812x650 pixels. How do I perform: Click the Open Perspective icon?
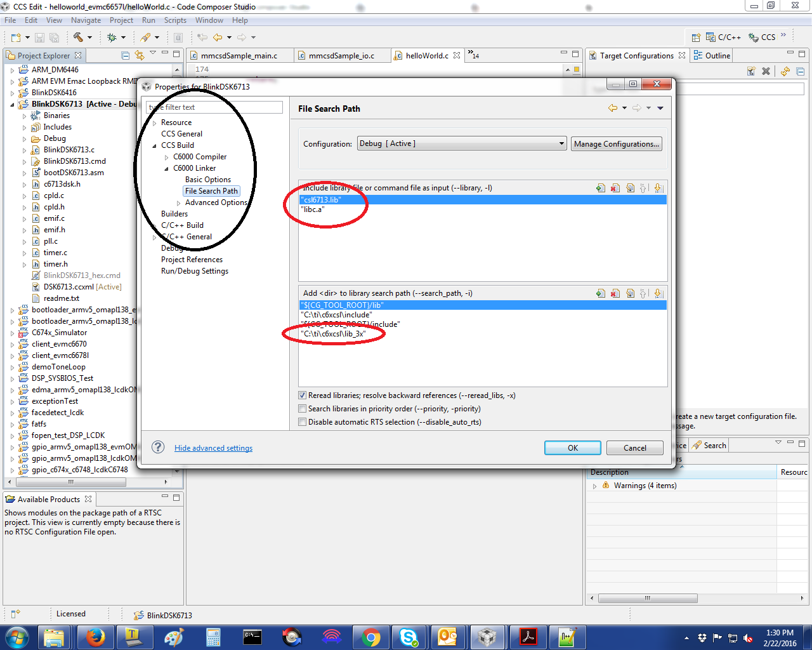tap(696, 37)
